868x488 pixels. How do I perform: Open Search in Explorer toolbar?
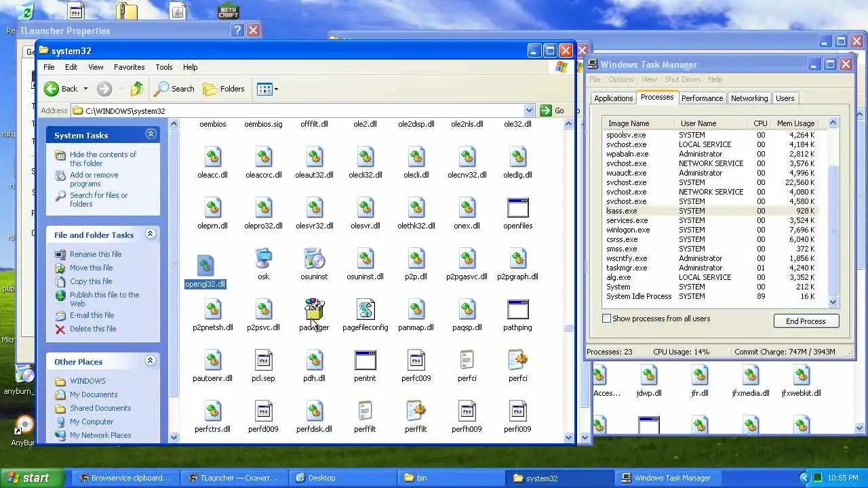pos(174,89)
